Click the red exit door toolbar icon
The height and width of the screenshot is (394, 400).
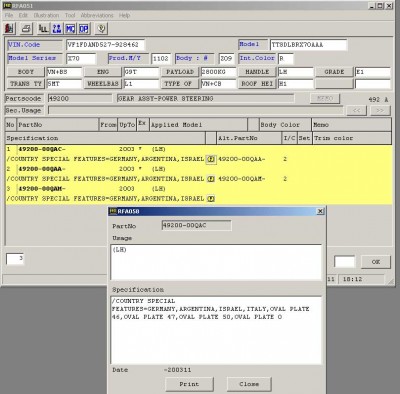pyautogui.click(x=10, y=29)
